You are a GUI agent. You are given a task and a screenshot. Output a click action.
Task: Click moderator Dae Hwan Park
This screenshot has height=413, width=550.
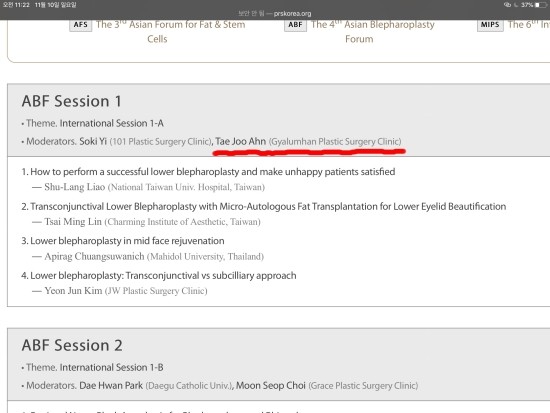click(x=111, y=386)
